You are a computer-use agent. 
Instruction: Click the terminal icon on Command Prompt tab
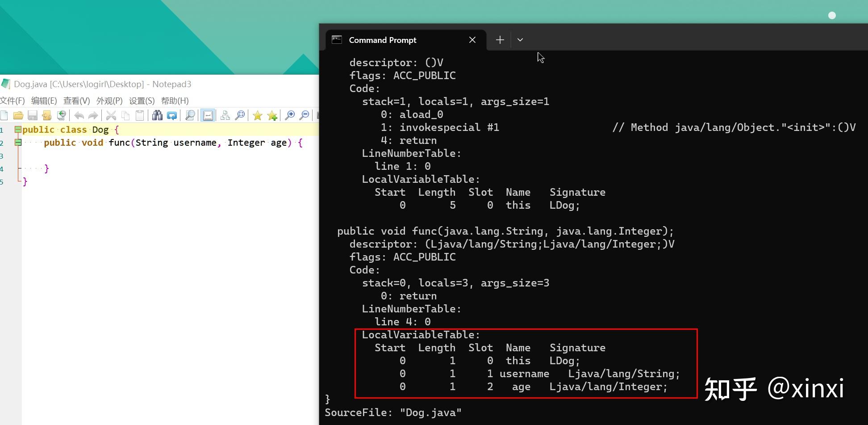337,40
